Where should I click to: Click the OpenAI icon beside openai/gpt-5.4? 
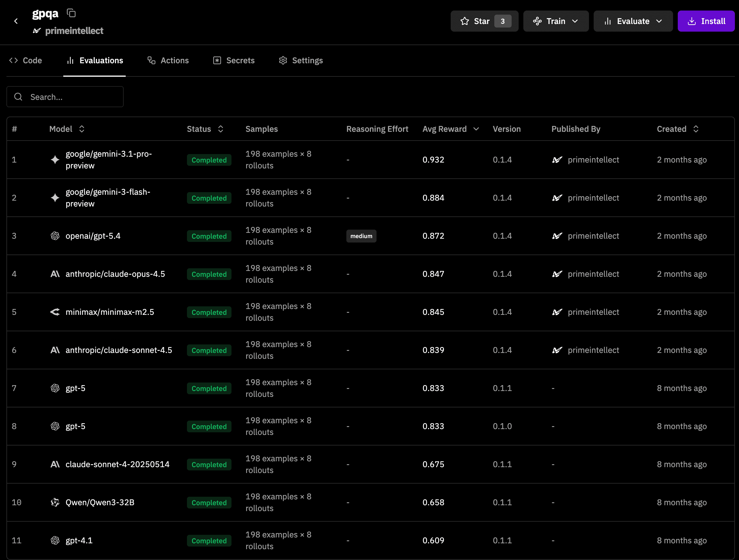pos(55,236)
